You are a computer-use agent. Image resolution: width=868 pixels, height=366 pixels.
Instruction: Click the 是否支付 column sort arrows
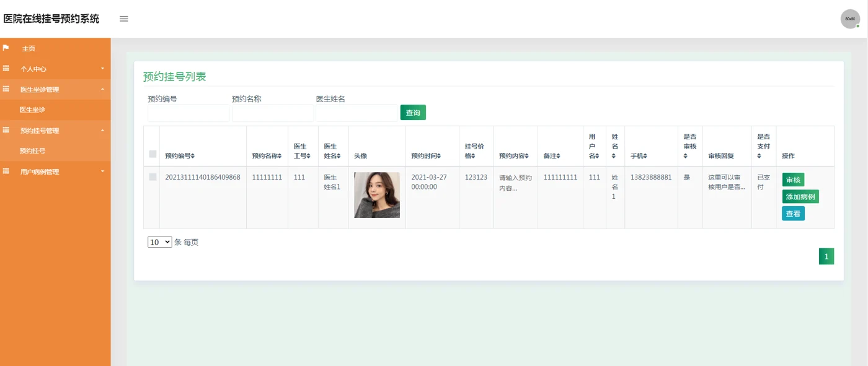coord(759,156)
